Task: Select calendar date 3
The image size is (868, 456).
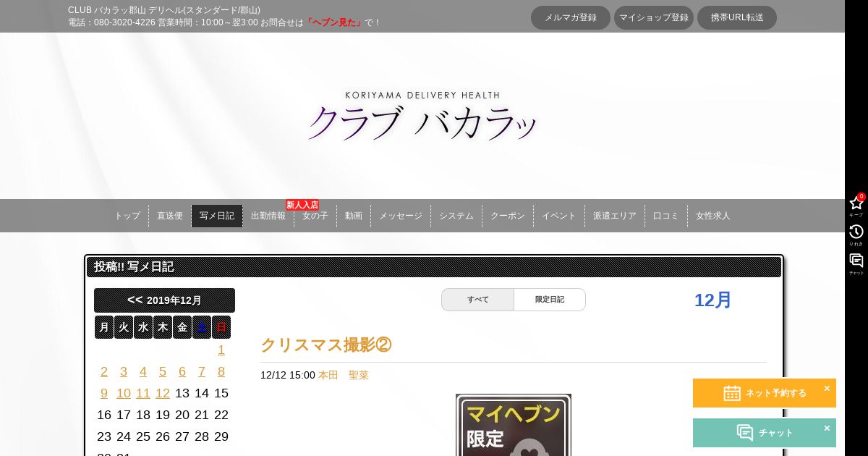Action: pos(124,371)
